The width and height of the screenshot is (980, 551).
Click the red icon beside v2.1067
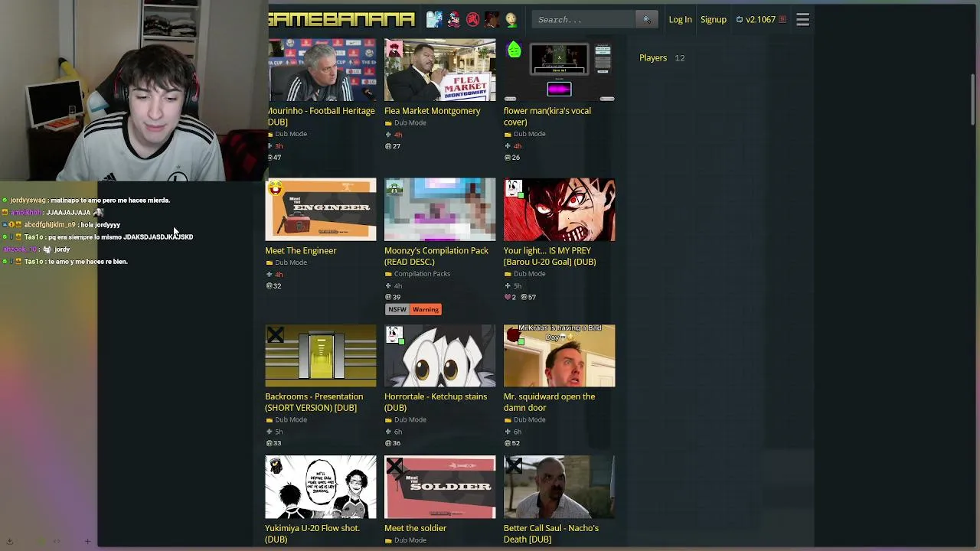pyautogui.click(x=782, y=19)
